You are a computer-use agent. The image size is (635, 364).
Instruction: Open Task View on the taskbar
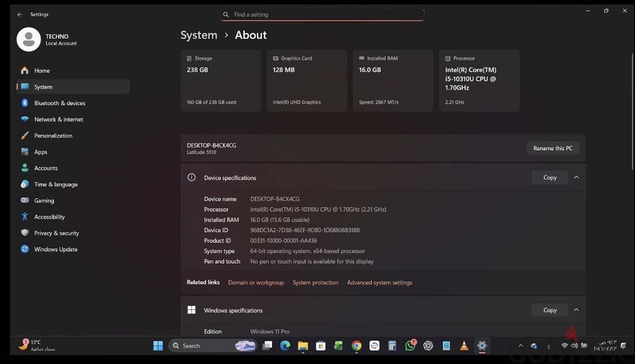[267, 346]
